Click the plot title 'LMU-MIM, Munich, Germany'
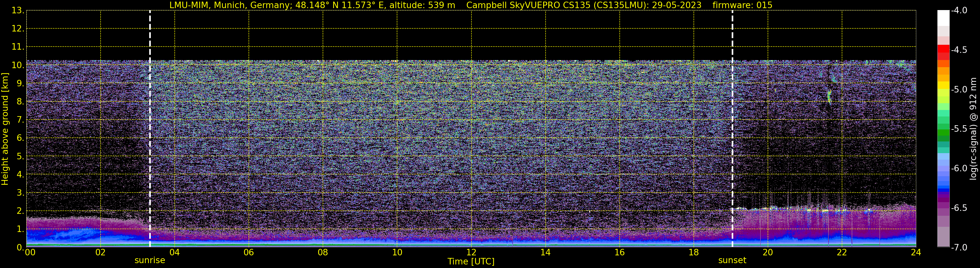The width and height of the screenshot is (980, 268). click(231, 5)
